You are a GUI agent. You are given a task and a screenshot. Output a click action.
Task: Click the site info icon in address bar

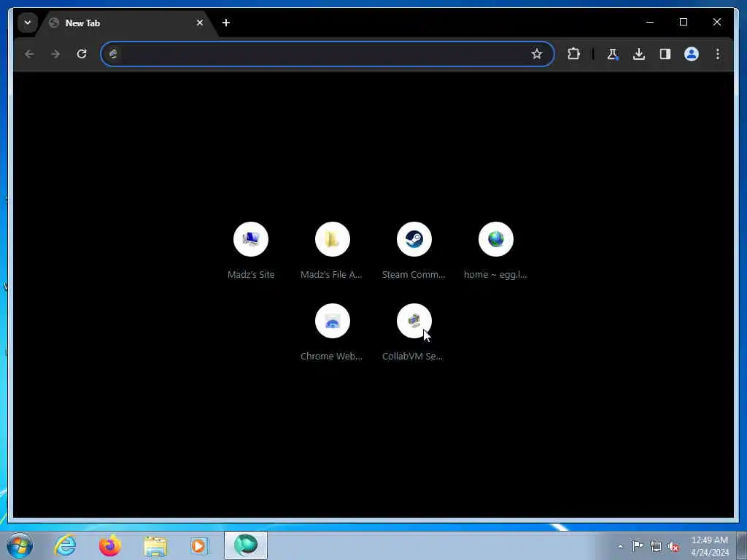pyautogui.click(x=113, y=54)
